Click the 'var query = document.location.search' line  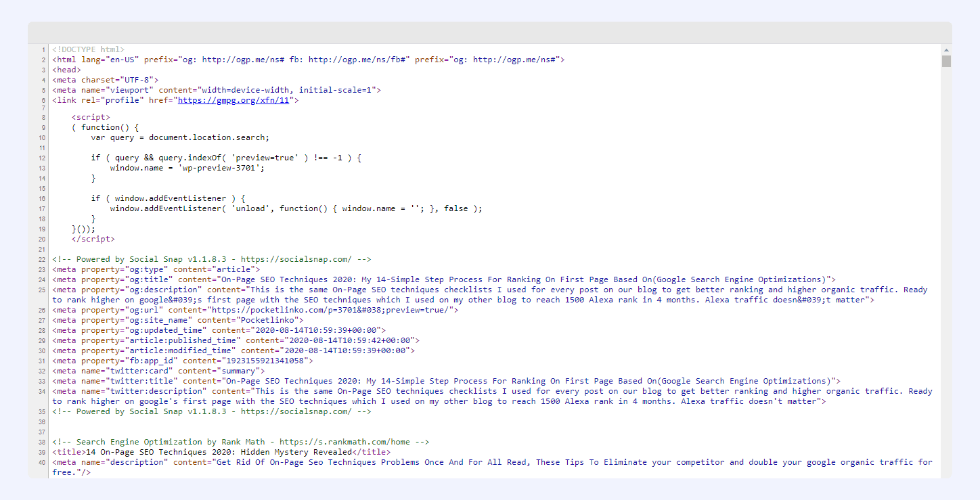pyautogui.click(x=180, y=137)
